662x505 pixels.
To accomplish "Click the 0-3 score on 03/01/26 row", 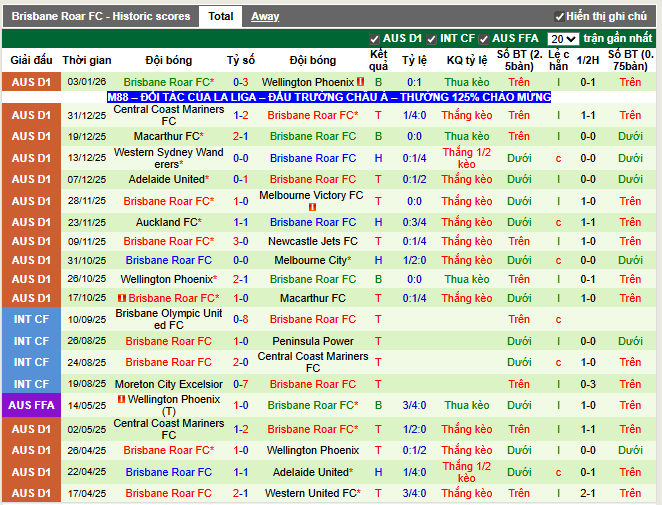I will tap(241, 82).
